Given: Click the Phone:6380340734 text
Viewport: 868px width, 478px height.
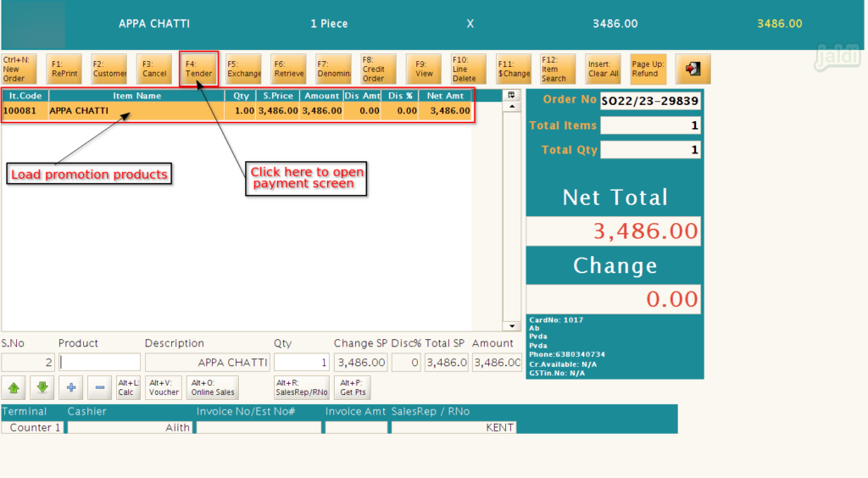Looking at the screenshot, I should pos(567,354).
